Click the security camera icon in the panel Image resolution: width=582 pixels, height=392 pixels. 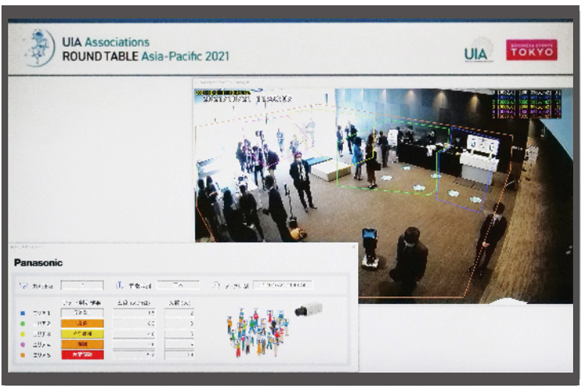click(308, 309)
